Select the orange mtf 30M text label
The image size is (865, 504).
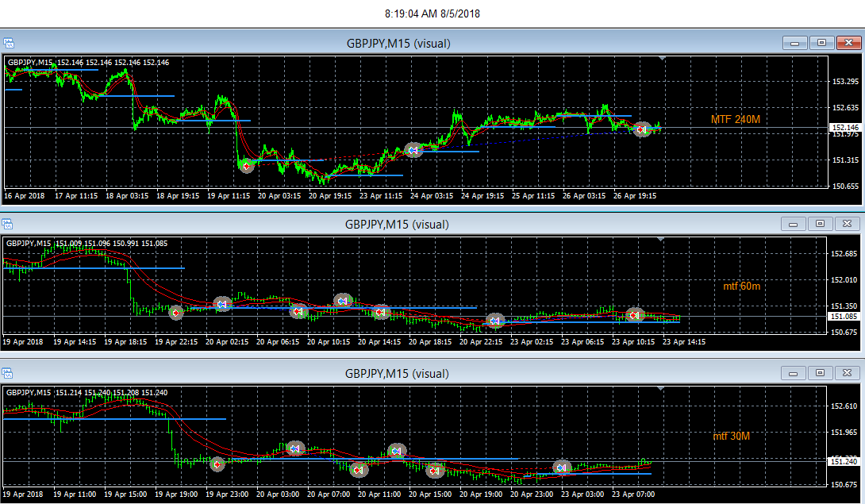pos(731,436)
